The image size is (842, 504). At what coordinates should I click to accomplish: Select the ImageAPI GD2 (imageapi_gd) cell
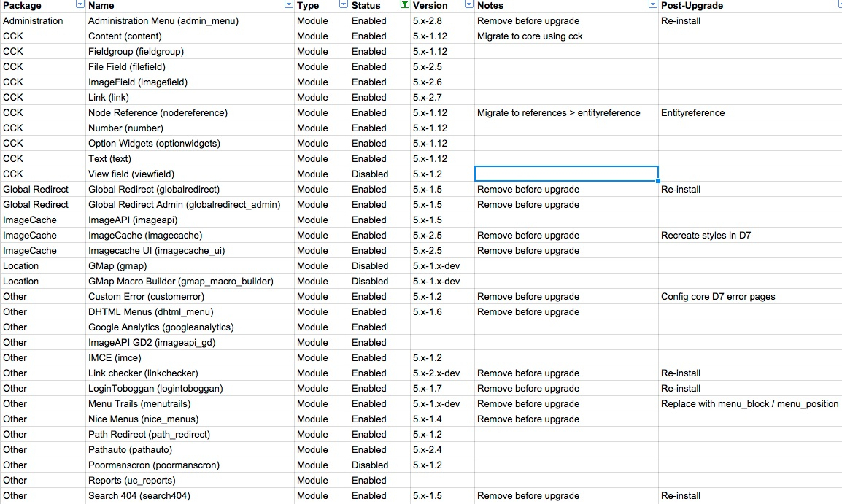pos(190,342)
